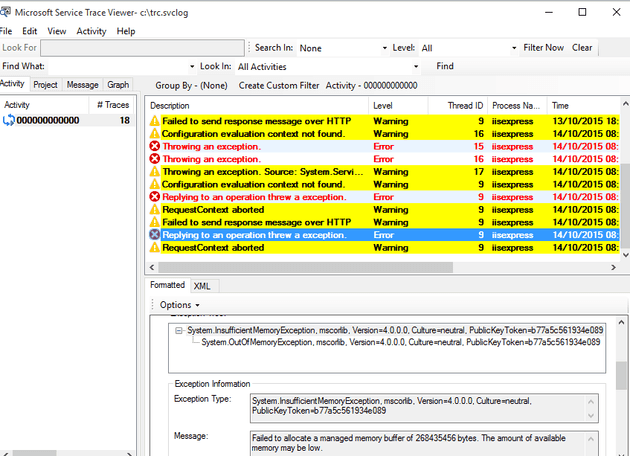
Task: Switch to the Graph tab
Action: click(x=118, y=85)
